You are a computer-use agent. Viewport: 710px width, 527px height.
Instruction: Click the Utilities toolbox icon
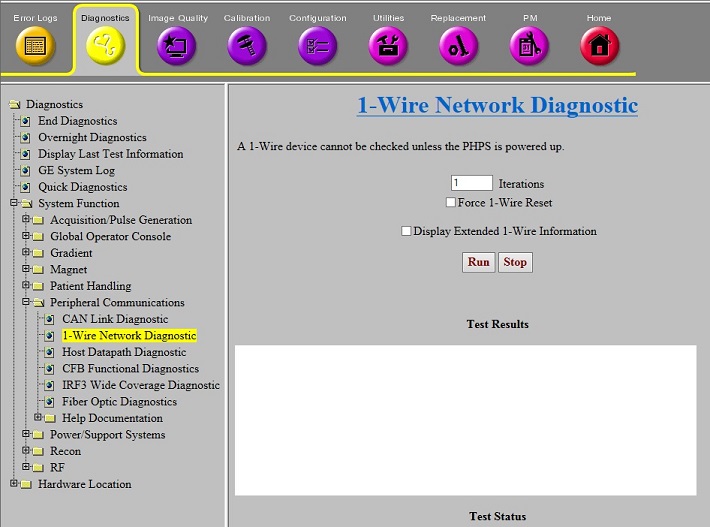click(388, 45)
